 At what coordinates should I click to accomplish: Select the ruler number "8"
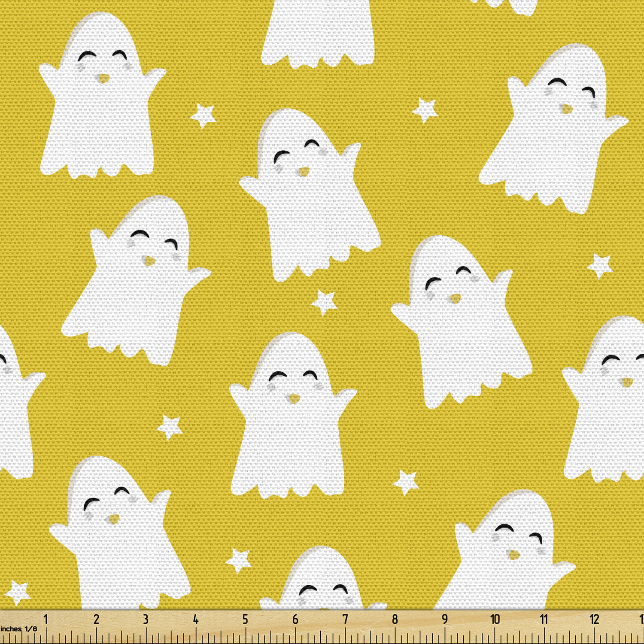[395, 619]
